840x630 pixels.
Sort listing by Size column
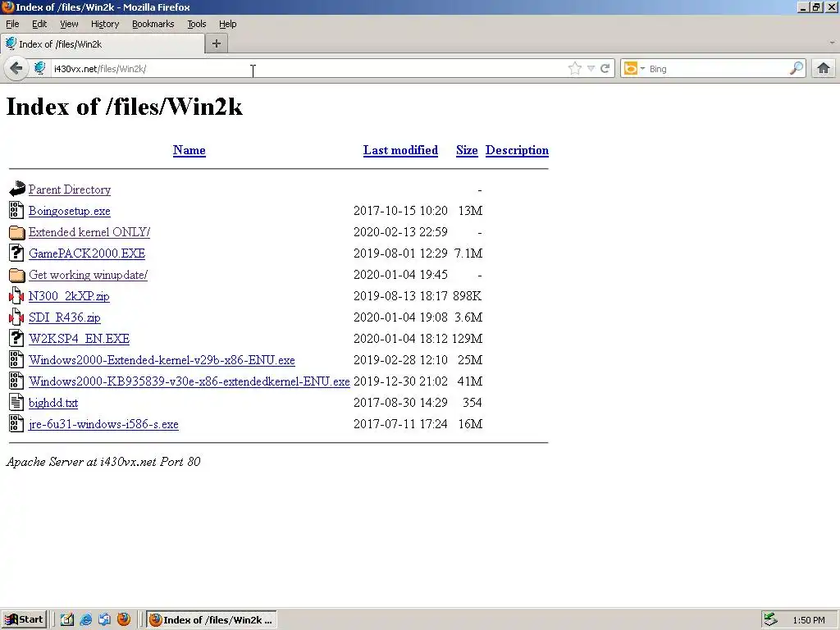point(467,151)
